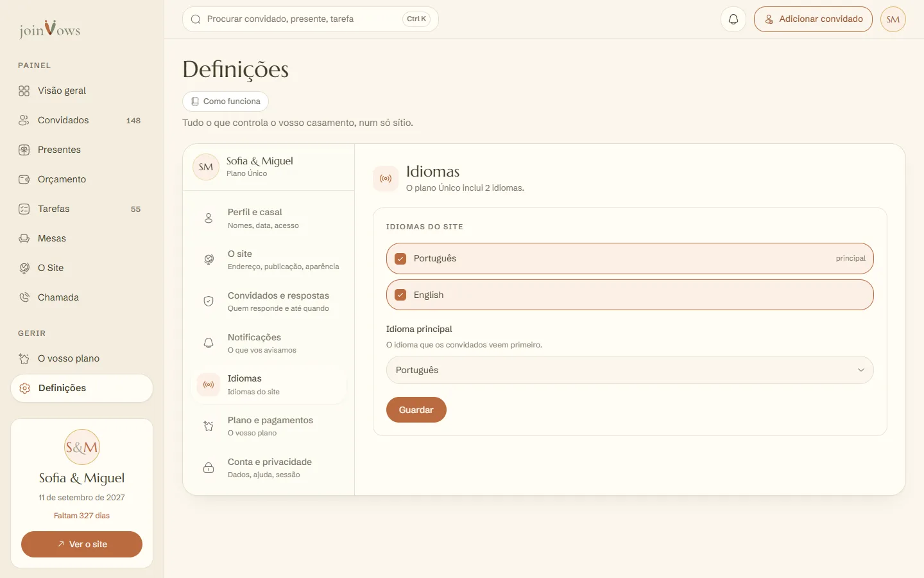Click the Idiomas header broadcast icon
Image resolution: width=924 pixels, height=578 pixels.
(x=386, y=179)
